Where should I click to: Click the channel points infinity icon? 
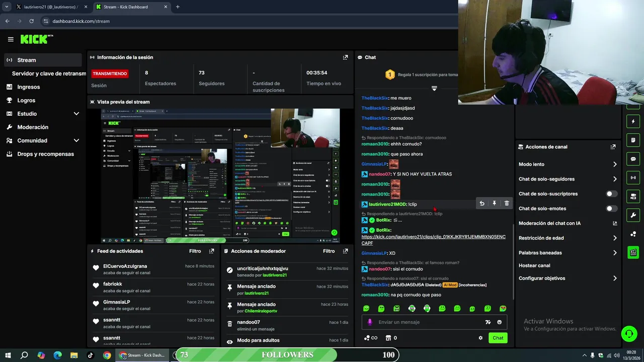pos(371,338)
